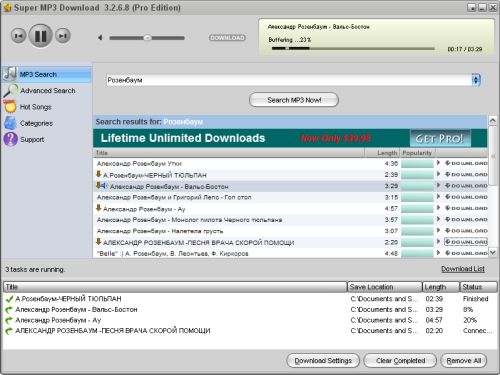The height and width of the screenshot is (375, 500).
Task: Select the Гоп стоп result title
Action: pos(174,197)
